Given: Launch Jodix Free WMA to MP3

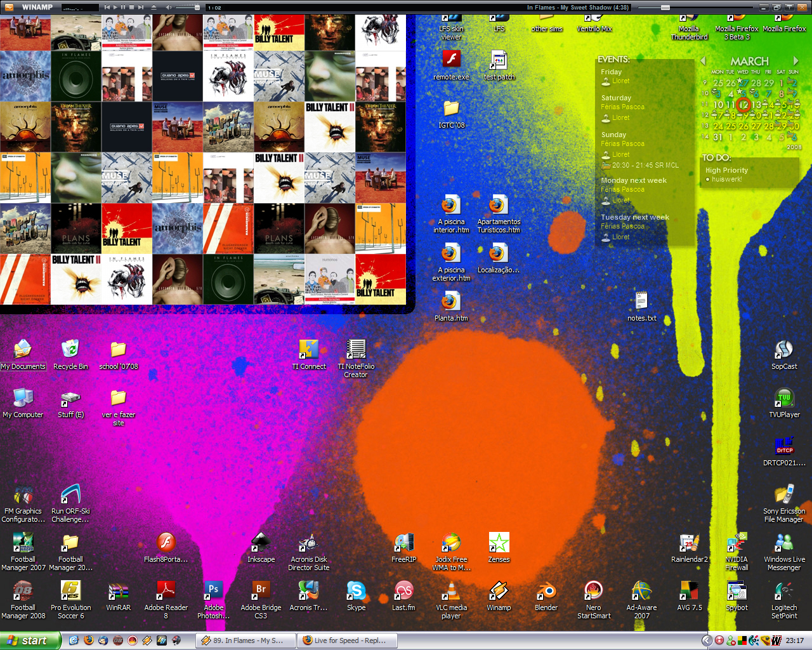Looking at the screenshot, I should (451, 552).
